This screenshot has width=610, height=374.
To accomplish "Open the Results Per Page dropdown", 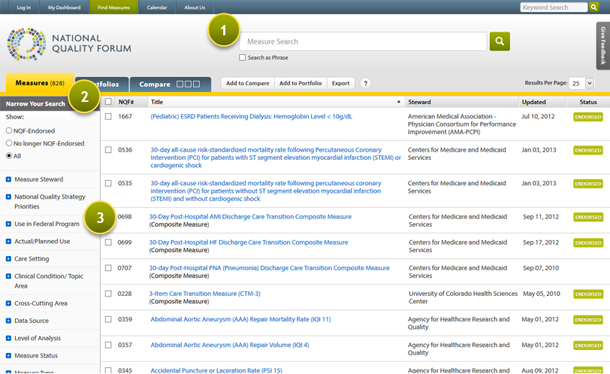I will pyautogui.click(x=581, y=83).
